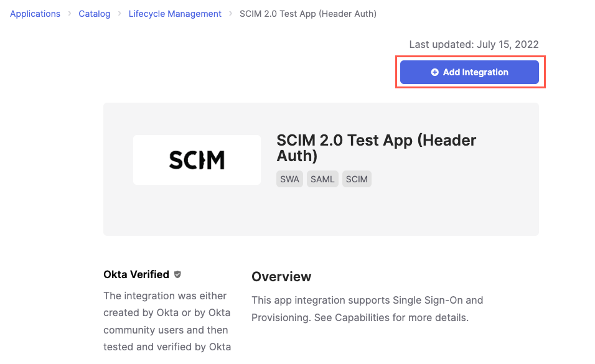
Task: Click the Okta Verified label
Action: click(136, 274)
